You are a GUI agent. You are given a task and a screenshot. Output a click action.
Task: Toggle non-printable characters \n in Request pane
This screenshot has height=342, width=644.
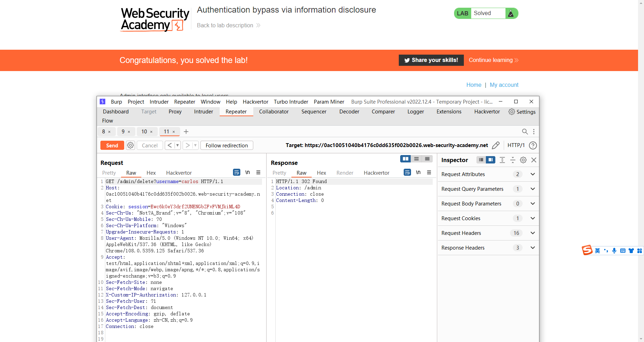[x=247, y=172]
